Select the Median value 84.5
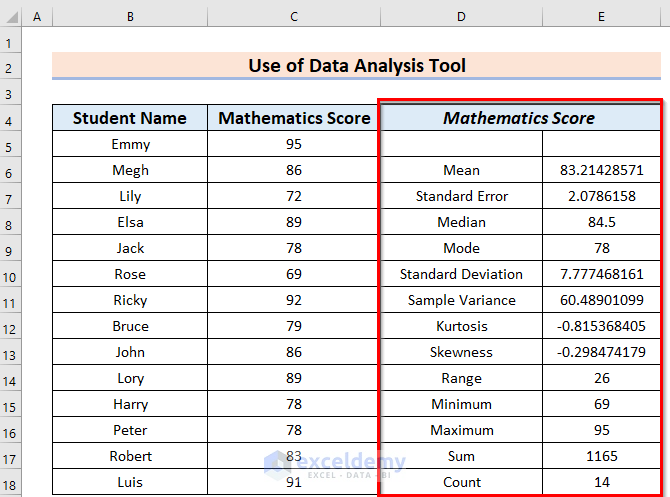The height and width of the screenshot is (497, 670). click(602, 222)
